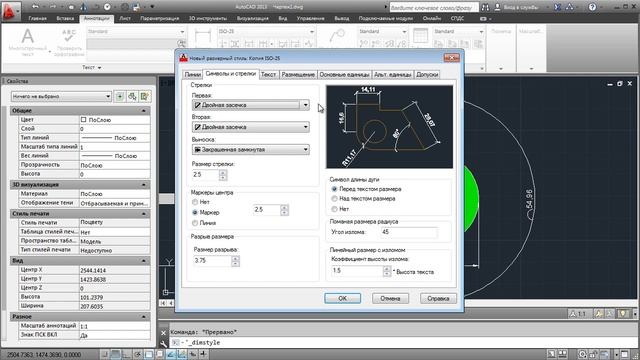
Task: Open Вставка ribbon tab
Action: (65, 18)
